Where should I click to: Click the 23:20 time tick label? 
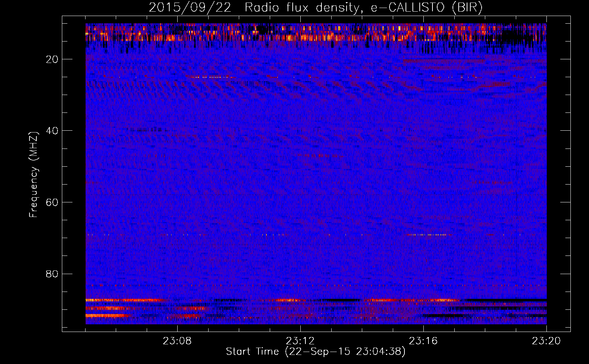click(546, 341)
